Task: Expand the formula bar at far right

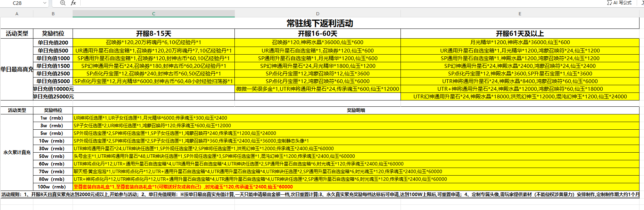Action: pos(642,3)
